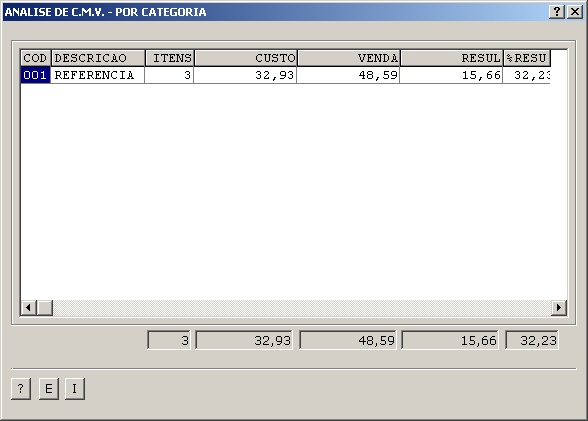The image size is (588, 421).
Task: Click the total result field 15,66
Action: coord(450,340)
